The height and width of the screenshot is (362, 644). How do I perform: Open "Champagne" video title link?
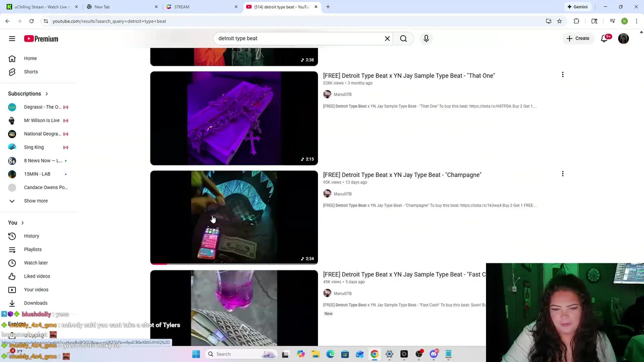(x=402, y=175)
